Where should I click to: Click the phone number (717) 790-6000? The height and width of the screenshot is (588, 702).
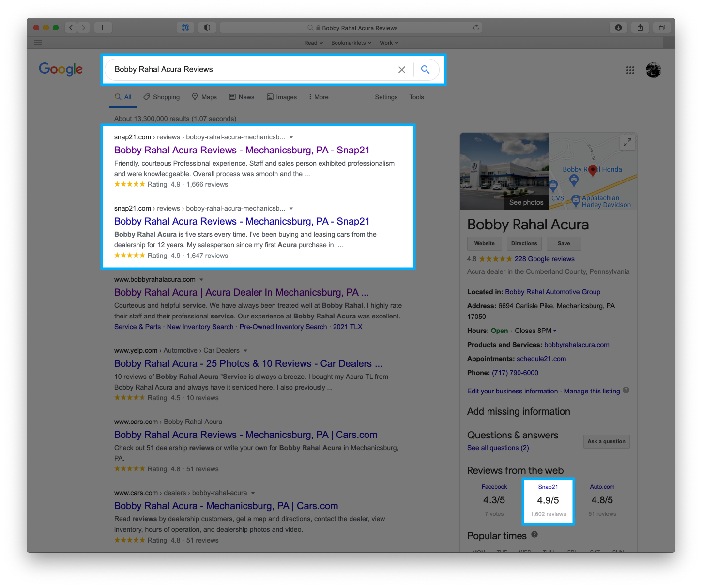click(515, 373)
